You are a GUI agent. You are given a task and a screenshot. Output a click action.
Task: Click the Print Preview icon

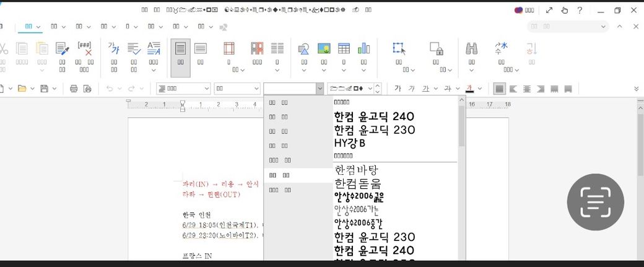[x=87, y=89]
